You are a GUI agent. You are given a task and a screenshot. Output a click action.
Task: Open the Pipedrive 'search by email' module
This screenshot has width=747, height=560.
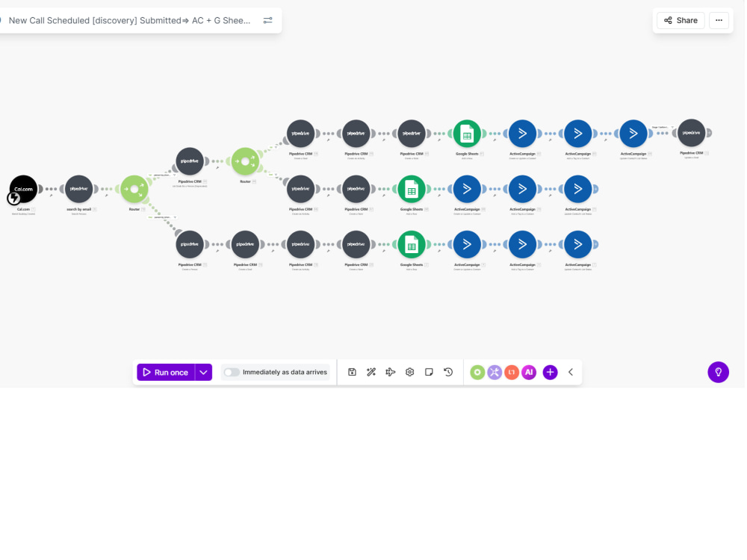[78, 189]
